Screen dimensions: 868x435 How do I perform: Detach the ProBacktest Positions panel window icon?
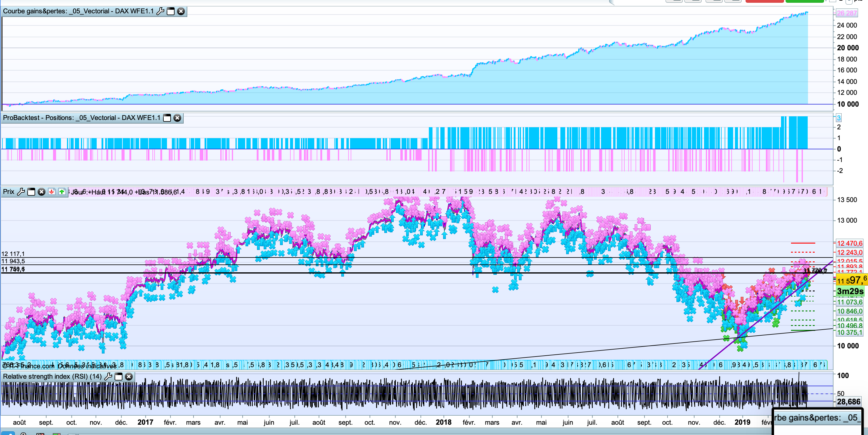[x=167, y=118]
